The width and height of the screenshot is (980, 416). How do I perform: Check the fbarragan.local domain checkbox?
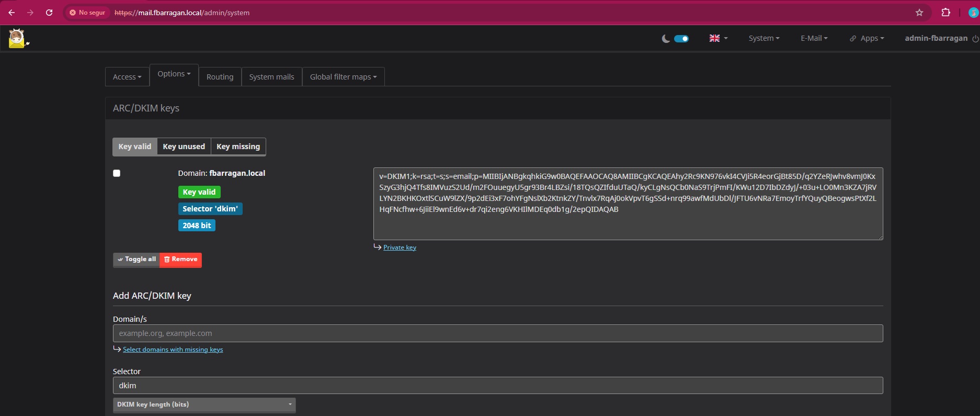117,173
